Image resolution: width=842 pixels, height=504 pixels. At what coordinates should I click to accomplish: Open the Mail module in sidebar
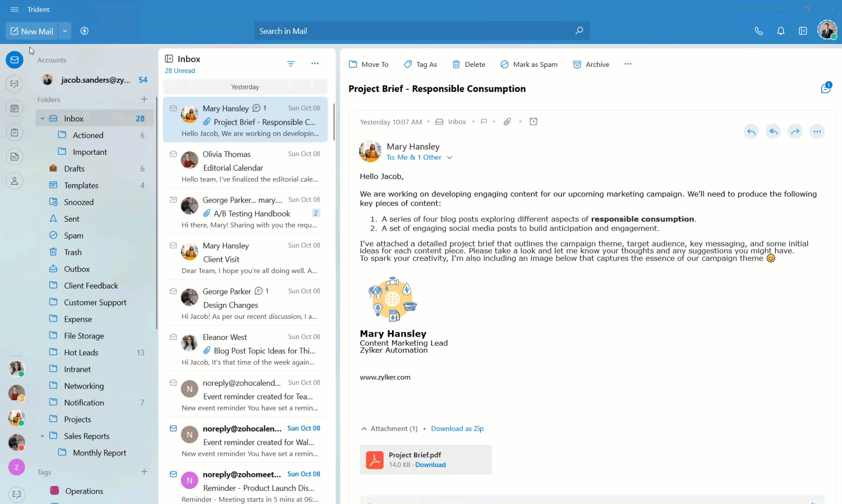click(x=15, y=60)
